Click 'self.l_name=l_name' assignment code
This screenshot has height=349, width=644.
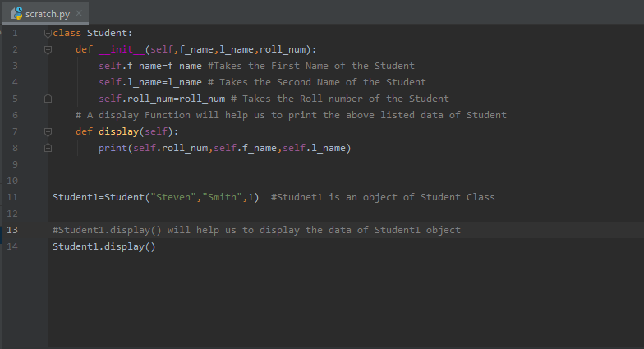pos(149,82)
